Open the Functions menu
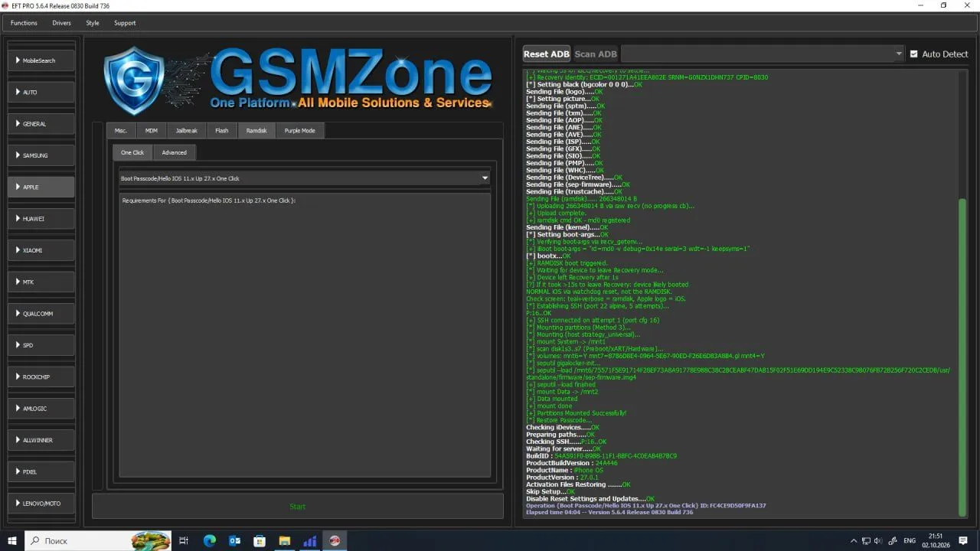This screenshot has height=551, width=980. coord(24,23)
